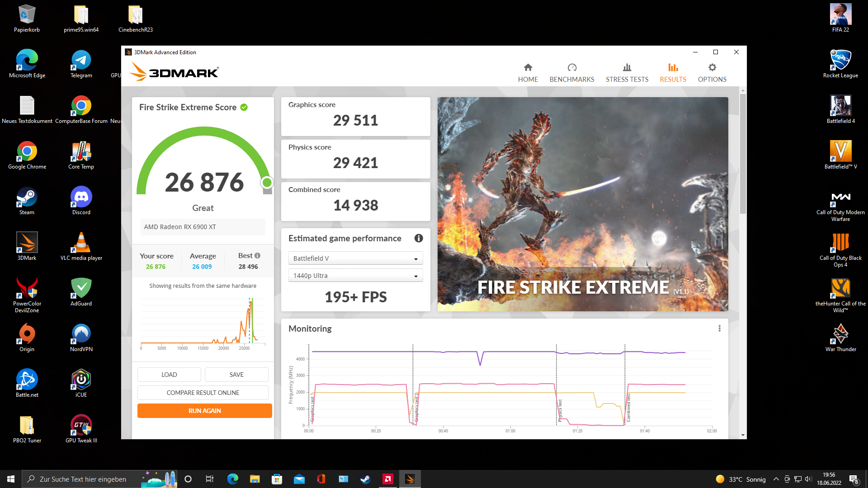Open the AdGuard desktop icon

point(81,292)
